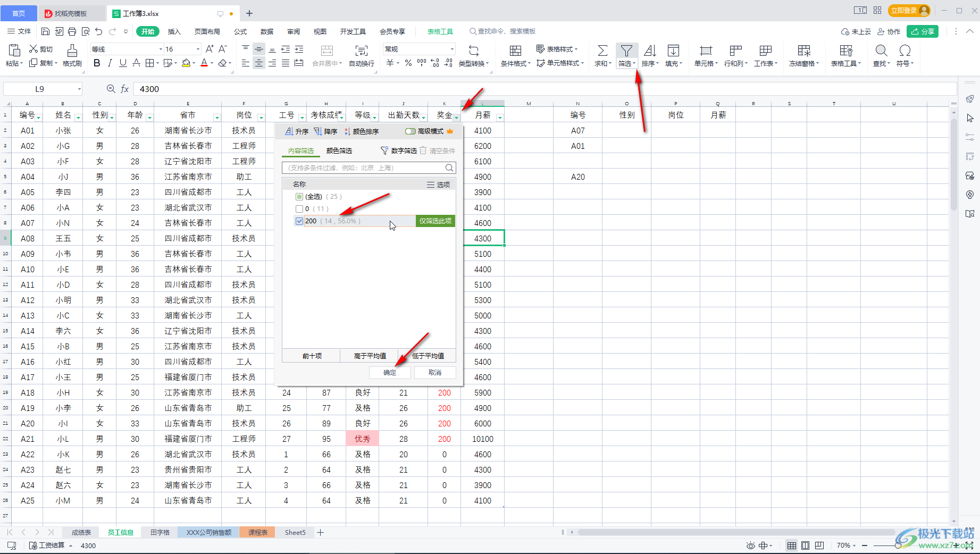Open the font size dropdown showing 16
The height and width of the screenshot is (554, 980).
click(198, 49)
